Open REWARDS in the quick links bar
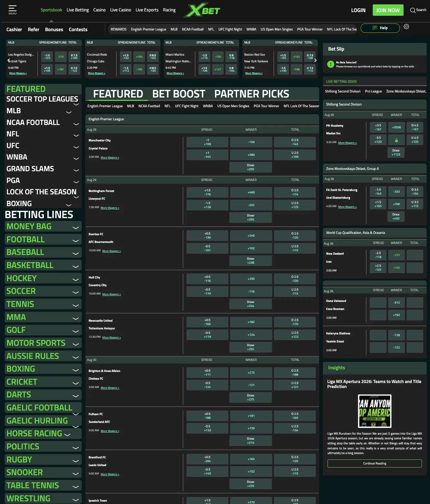The width and height of the screenshot is (430, 504). coord(119,29)
